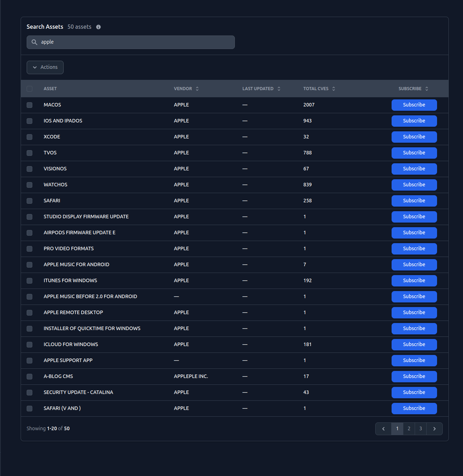The height and width of the screenshot is (476, 463).
Task: Open page 2 of results
Action: tap(409, 429)
